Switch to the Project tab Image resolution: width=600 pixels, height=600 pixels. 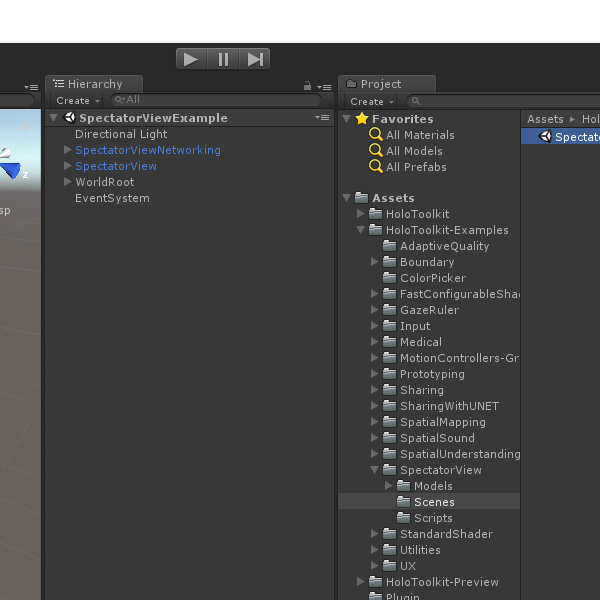click(387, 84)
